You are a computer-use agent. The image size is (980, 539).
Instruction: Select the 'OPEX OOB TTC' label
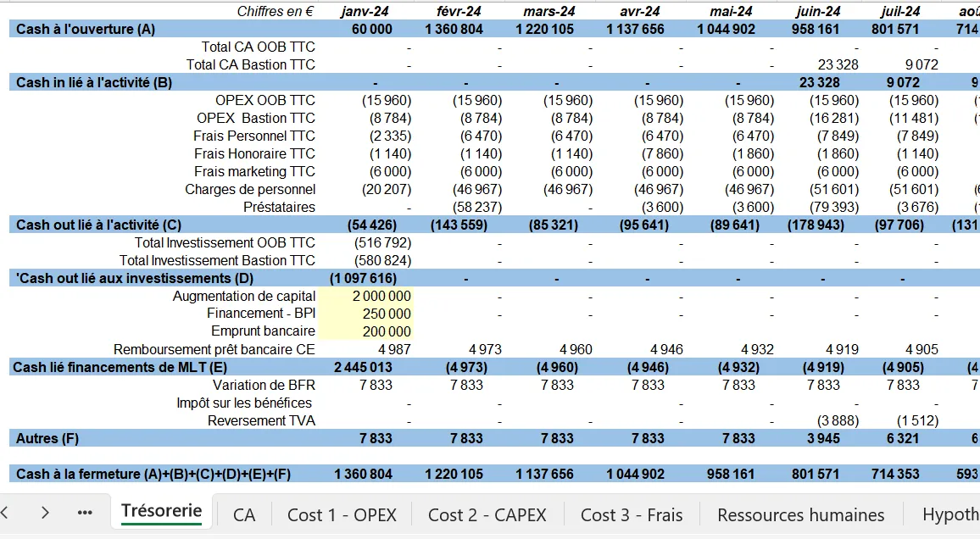[265, 101]
